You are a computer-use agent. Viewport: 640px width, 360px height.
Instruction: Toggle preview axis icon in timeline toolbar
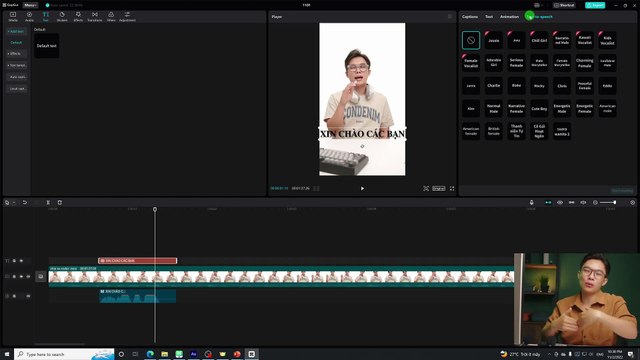coord(583,202)
